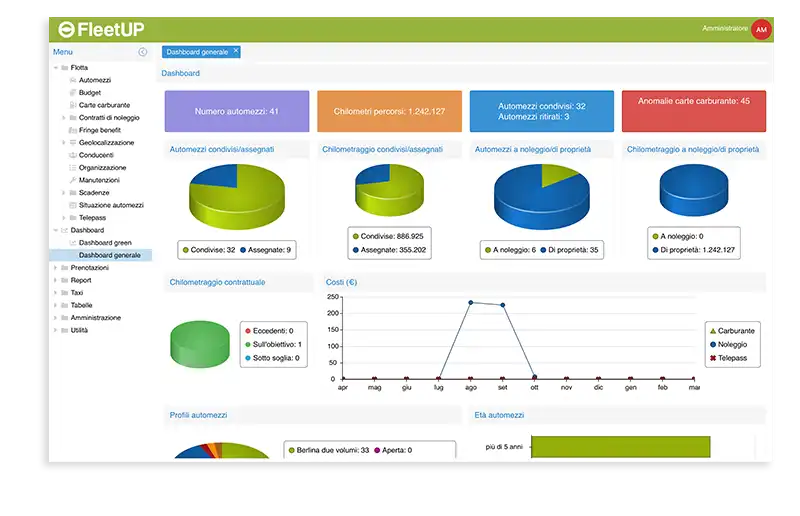800x516 pixels.
Task: Open Carte carburante in the sidebar
Action: [x=103, y=105]
